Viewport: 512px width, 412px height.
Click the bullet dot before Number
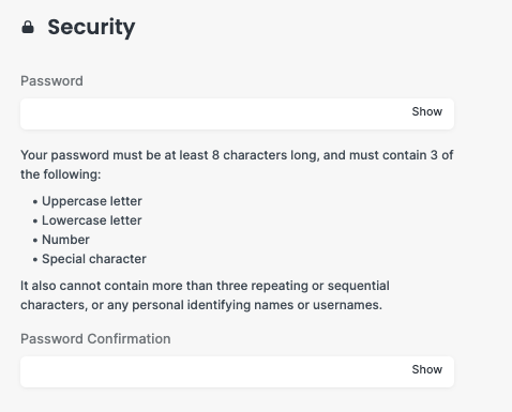click(35, 240)
